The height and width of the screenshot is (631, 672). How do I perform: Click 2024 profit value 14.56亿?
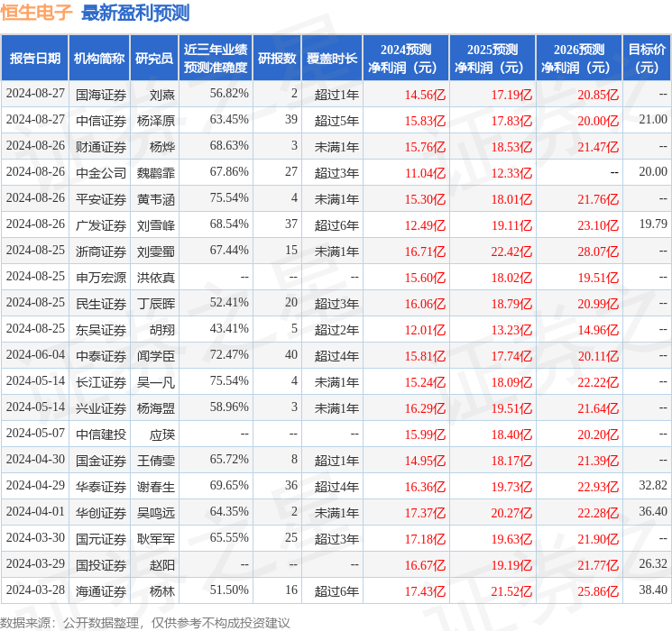pos(425,95)
